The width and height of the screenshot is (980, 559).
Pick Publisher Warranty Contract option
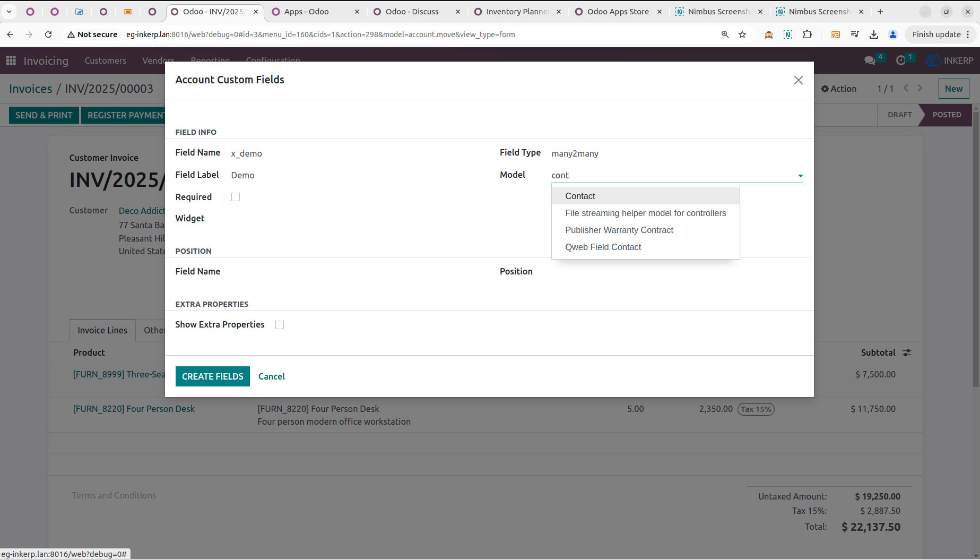click(646, 230)
